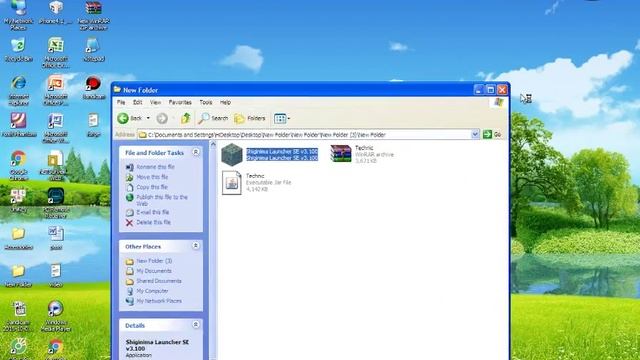Select the bandicam 2015 file on desktop
The image size is (640, 360).
pos(18,316)
